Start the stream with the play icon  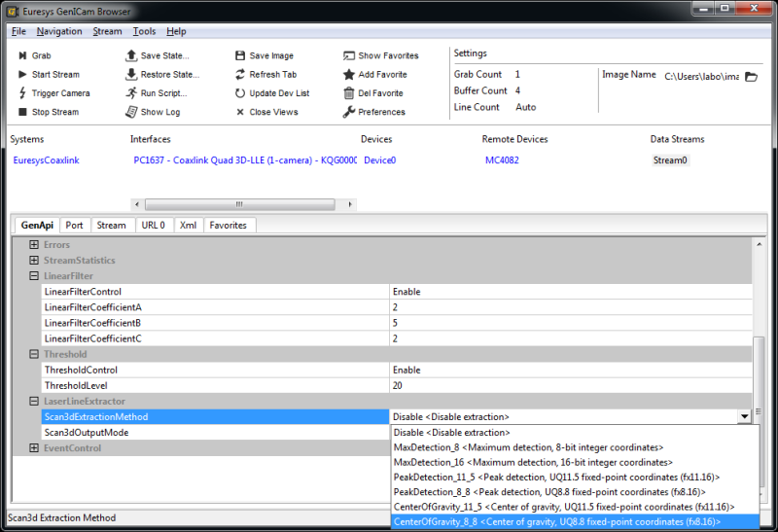click(22, 75)
